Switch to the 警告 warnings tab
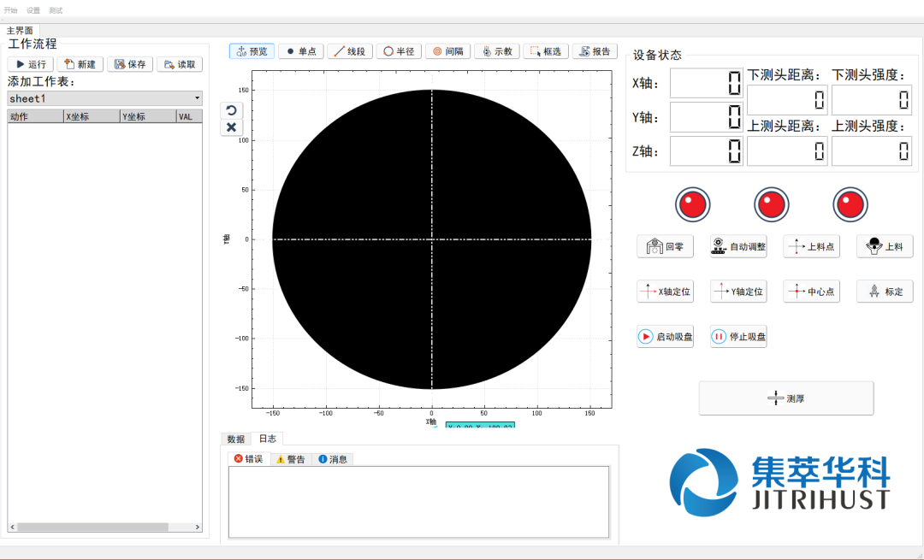Screen dimensions: 924x560 coord(290,459)
